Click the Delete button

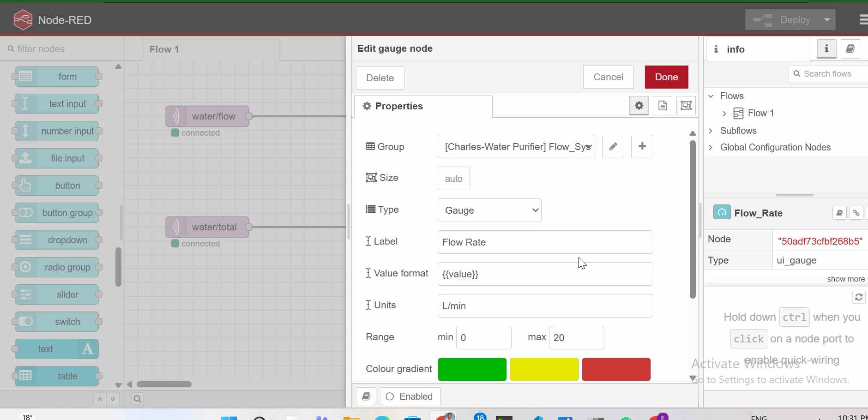pyautogui.click(x=380, y=78)
